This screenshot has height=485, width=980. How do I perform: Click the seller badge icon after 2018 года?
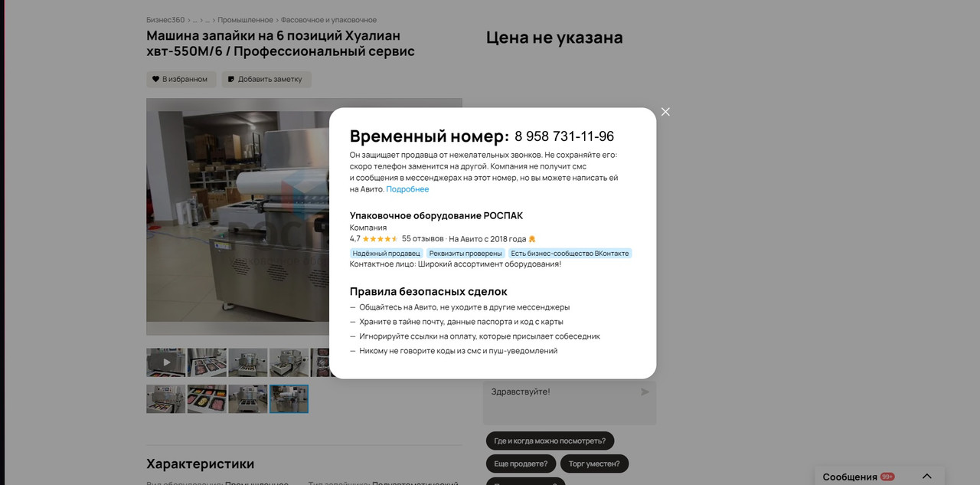532,239
